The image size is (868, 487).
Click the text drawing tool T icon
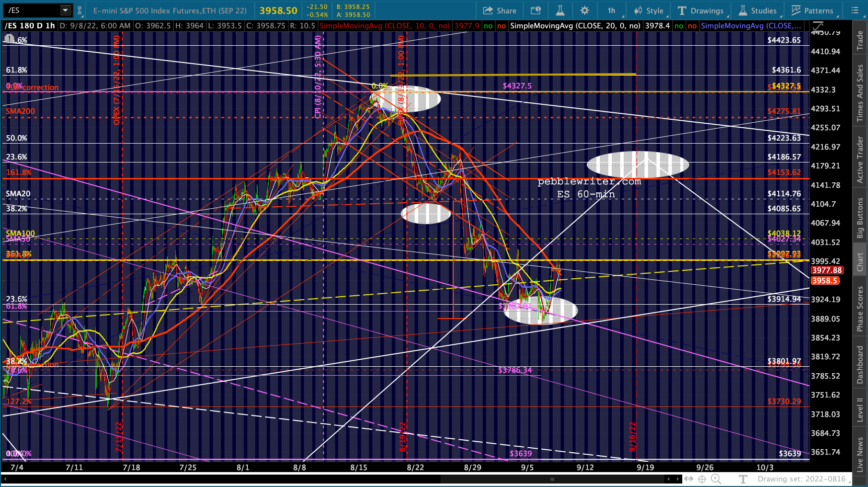coord(743,479)
